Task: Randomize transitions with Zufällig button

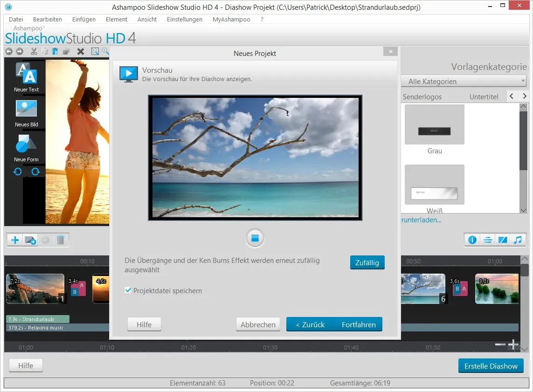Action: [x=367, y=262]
